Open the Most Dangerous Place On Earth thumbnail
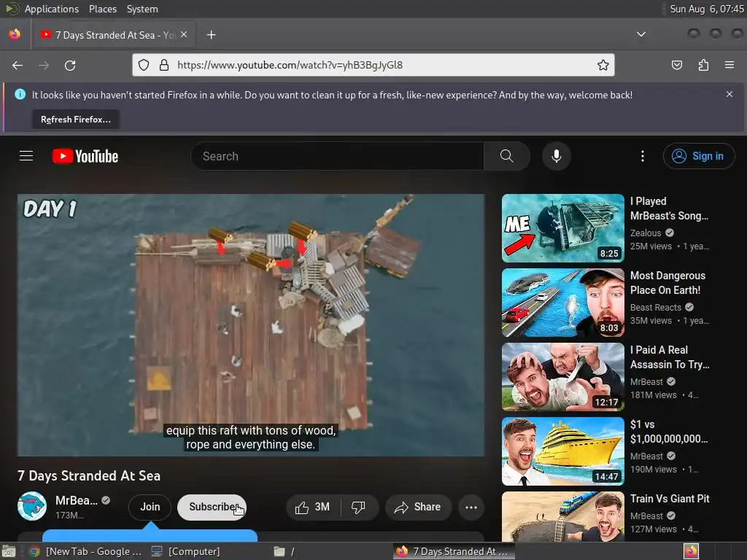This screenshot has height=560, width=747. [563, 303]
